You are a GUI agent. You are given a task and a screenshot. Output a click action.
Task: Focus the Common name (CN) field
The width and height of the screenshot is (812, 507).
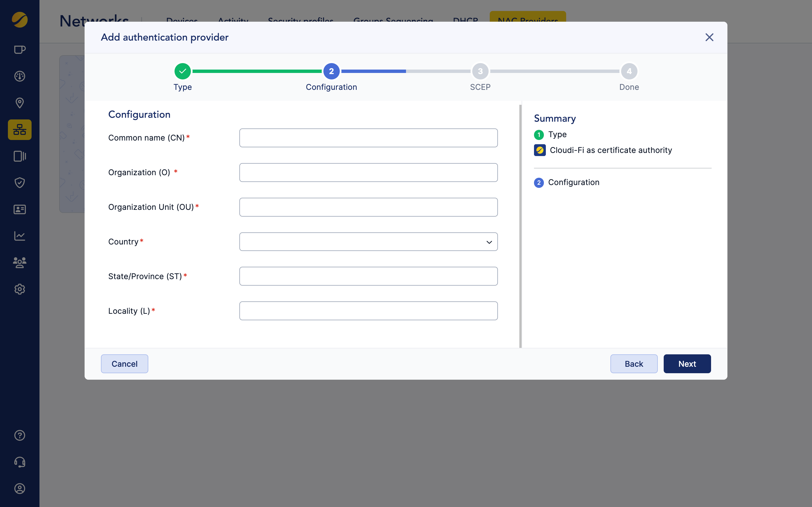(x=368, y=138)
